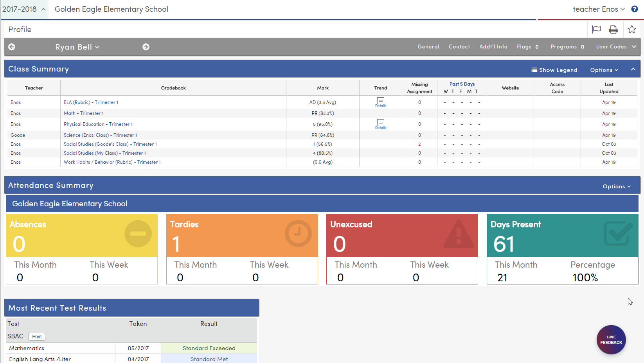Navigate to the next student
The height and width of the screenshot is (363, 644).
[x=146, y=47]
